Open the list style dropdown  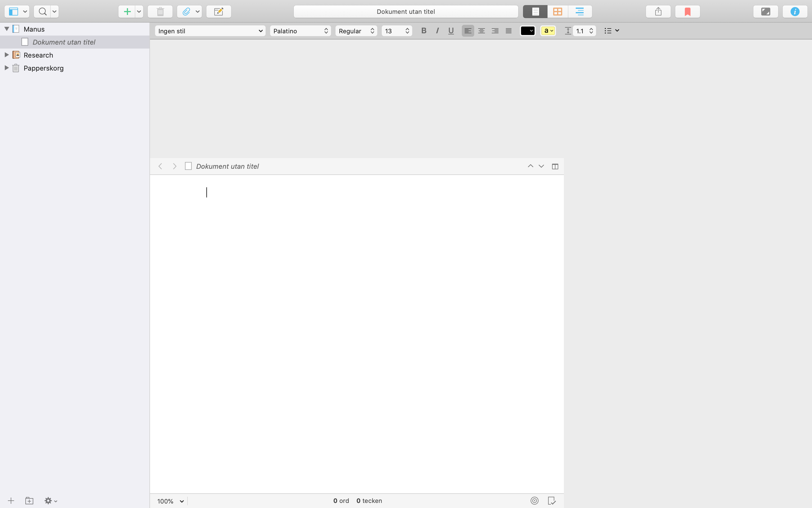tap(611, 30)
